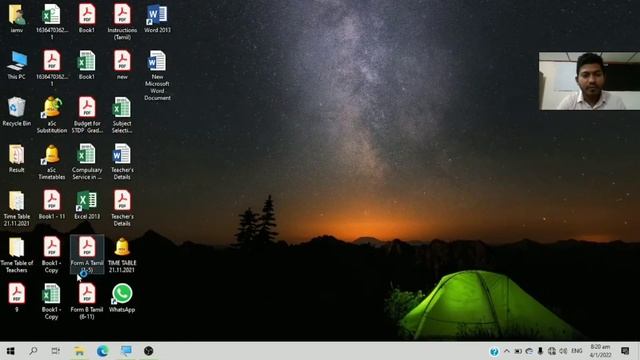Switch the ENG input language indicator
This screenshot has width=640, height=360.
coord(576,351)
